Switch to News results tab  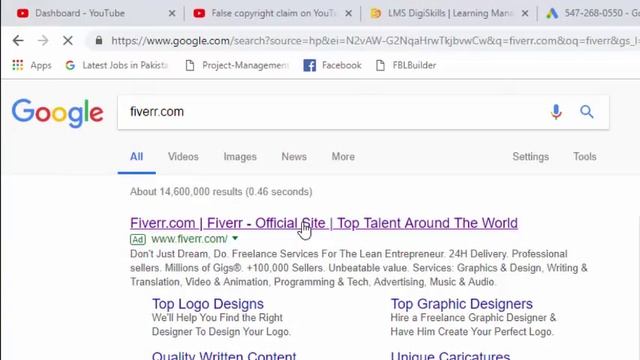point(294,157)
